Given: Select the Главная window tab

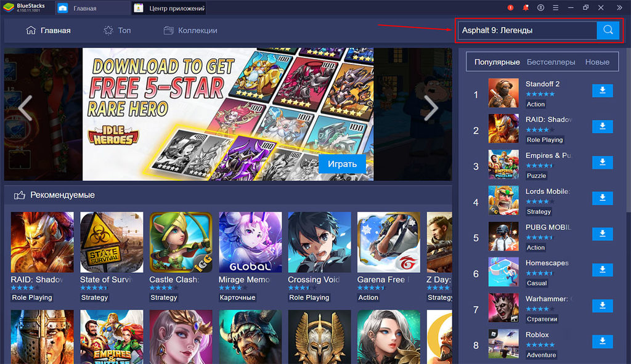Looking at the screenshot, I should coord(92,8).
